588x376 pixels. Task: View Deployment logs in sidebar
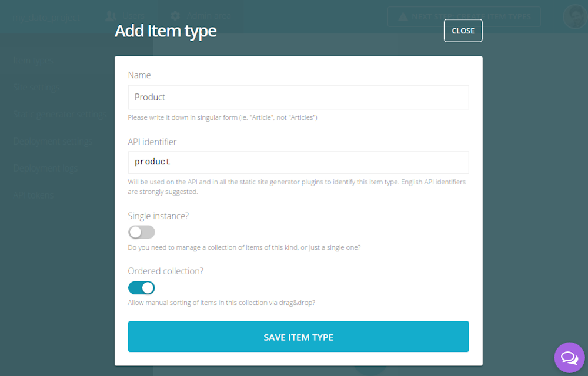point(45,169)
